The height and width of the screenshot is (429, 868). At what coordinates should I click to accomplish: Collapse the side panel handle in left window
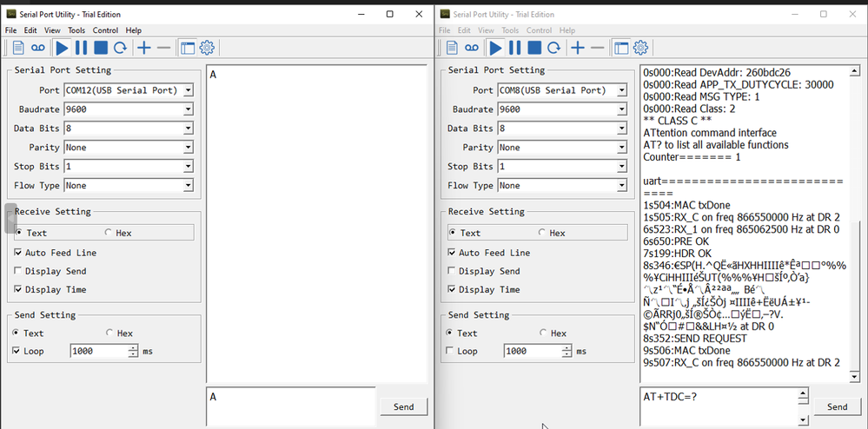click(x=10, y=218)
